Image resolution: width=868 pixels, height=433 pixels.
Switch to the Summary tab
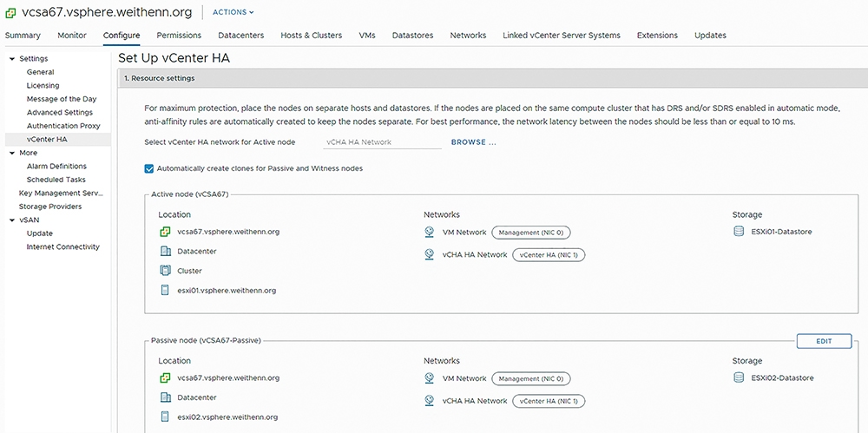click(23, 36)
